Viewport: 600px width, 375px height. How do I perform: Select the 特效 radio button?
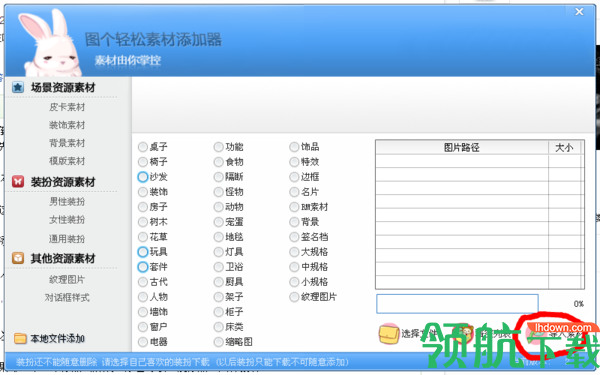[294, 162]
